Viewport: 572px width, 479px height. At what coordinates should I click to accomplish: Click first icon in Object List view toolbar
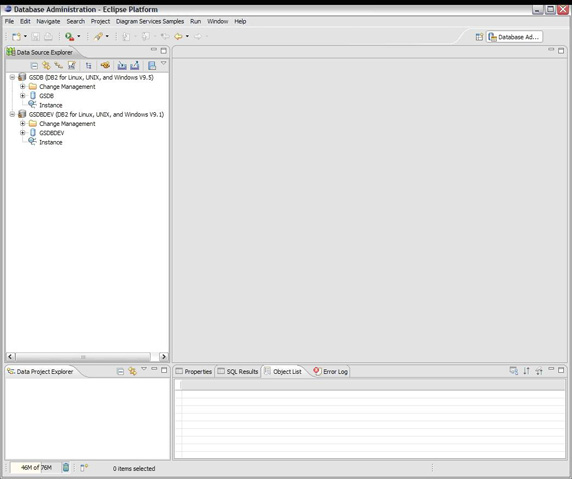(x=514, y=371)
